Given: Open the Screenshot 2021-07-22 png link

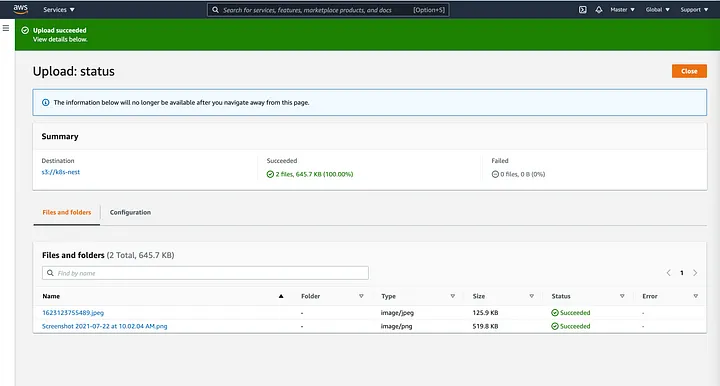Looking at the screenshot, I should coord(105,326).
